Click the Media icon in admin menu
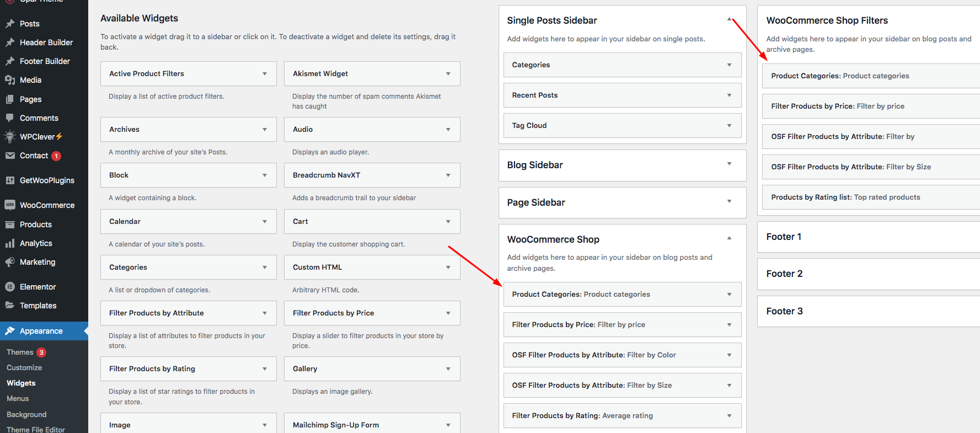Screen dimensions: 980x433 click(x=10, y=80)
